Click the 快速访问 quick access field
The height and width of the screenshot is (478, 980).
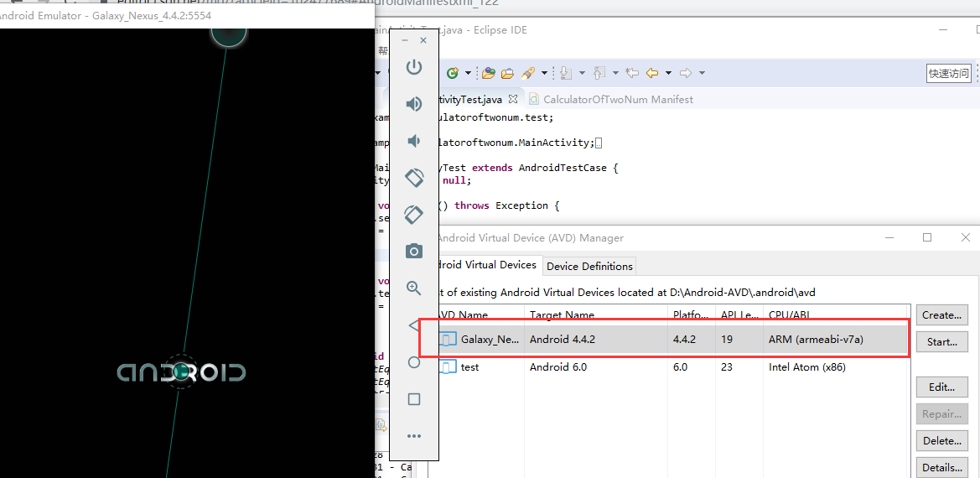949,73
